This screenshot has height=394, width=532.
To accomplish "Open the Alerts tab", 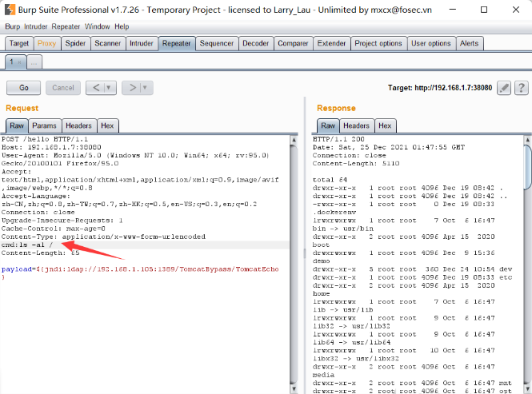I will point(470,43).
